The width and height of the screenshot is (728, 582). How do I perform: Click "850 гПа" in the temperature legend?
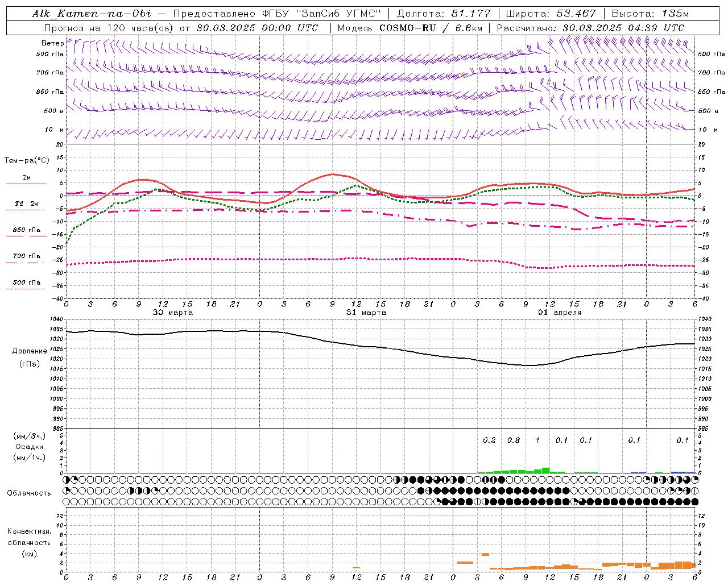coord(27,230)
